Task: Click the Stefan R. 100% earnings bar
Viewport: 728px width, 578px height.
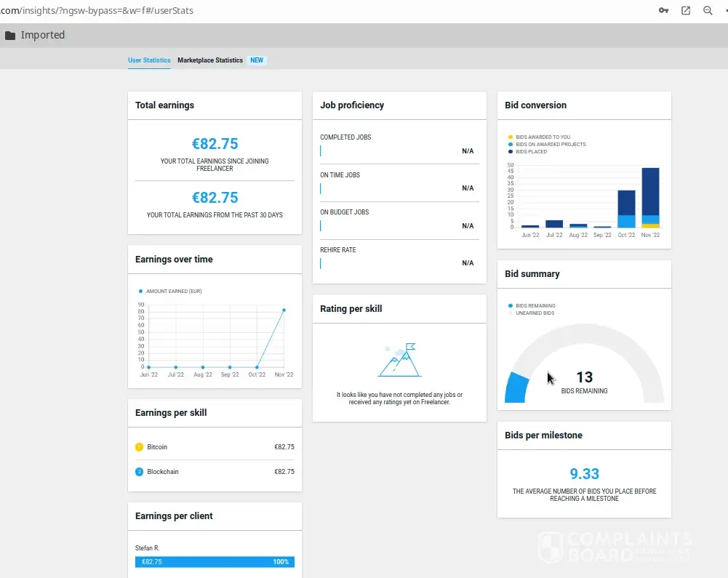Action: [x=215, y=562]
